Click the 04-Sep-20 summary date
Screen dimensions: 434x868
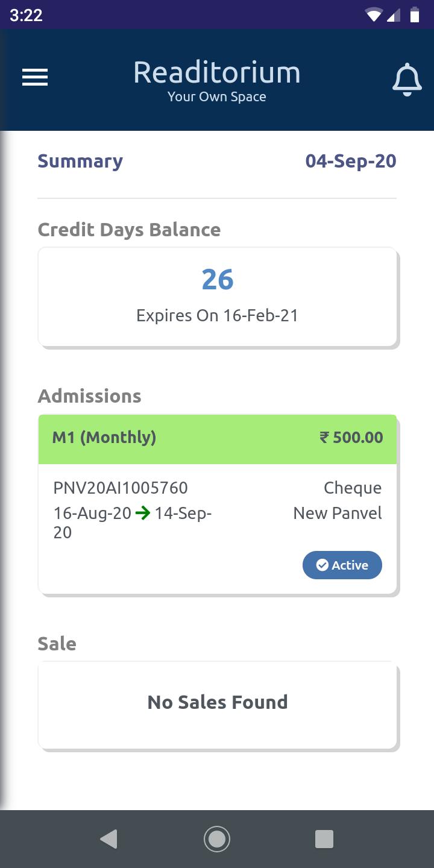pos(351,161)
